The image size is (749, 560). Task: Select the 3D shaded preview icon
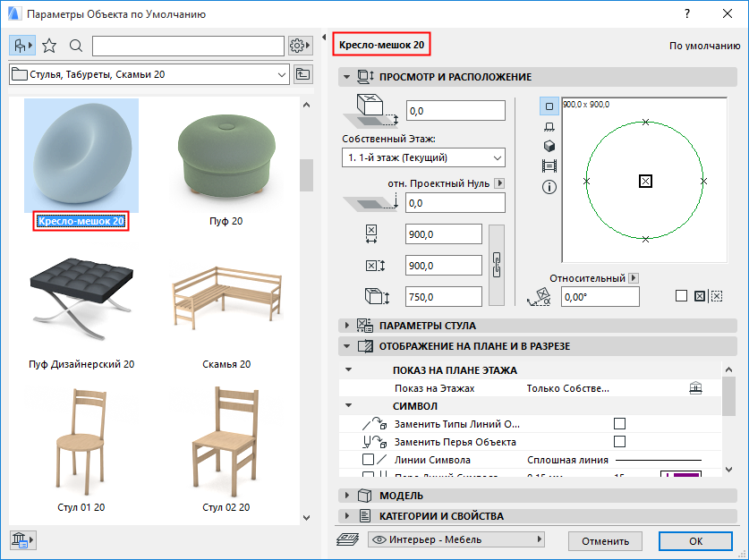(x=549, y=146)
